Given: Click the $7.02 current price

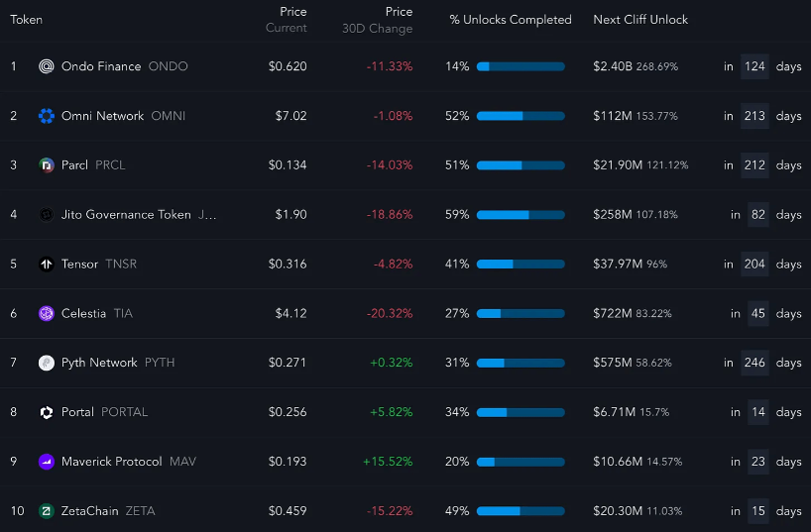Looking at the screenshot, I should (x=291, y=116).
